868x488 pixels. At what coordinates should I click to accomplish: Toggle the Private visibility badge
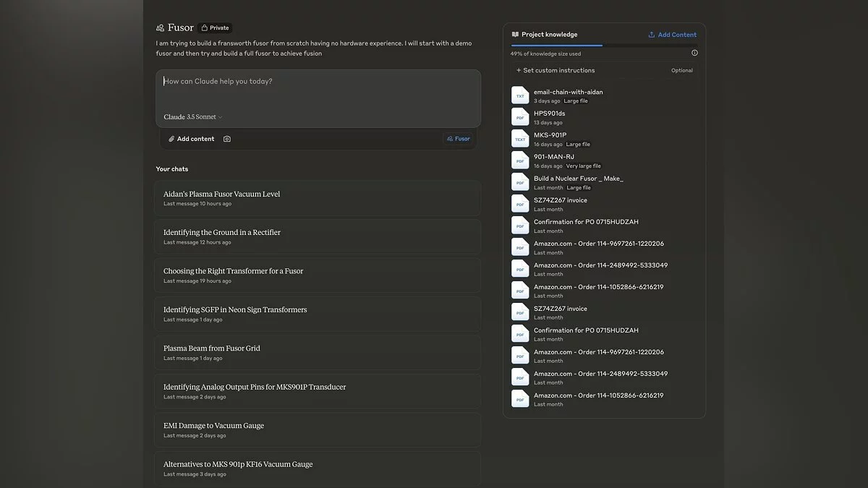click(x=215, y=28)
